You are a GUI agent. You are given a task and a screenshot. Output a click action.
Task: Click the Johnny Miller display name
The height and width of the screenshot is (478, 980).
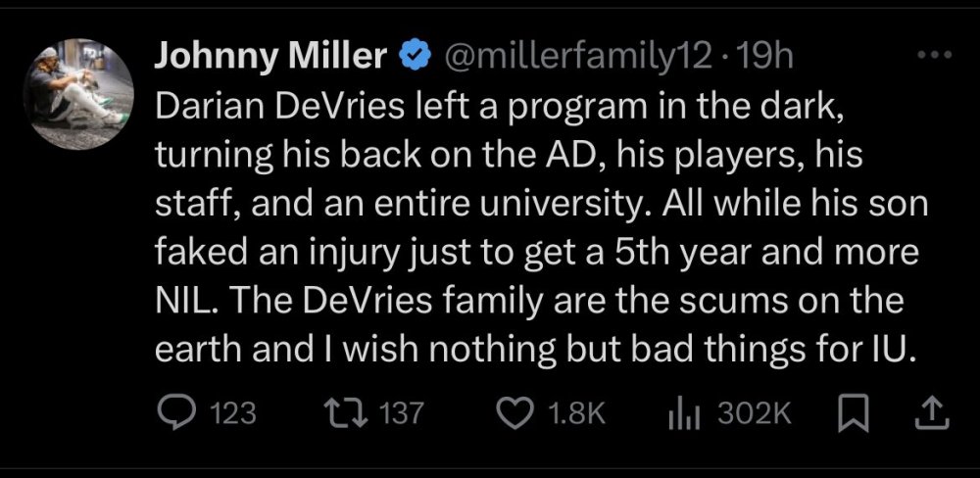(x=270, y=59)
